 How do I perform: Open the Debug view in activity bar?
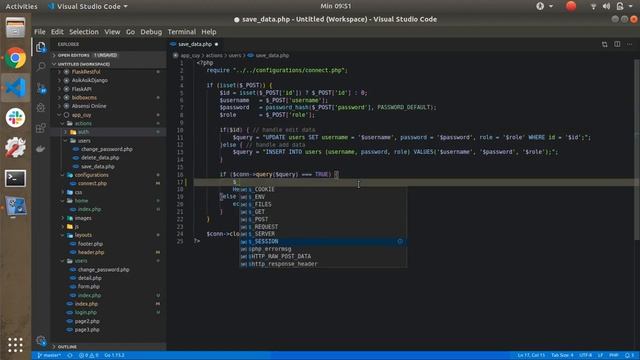coord(41,107)
